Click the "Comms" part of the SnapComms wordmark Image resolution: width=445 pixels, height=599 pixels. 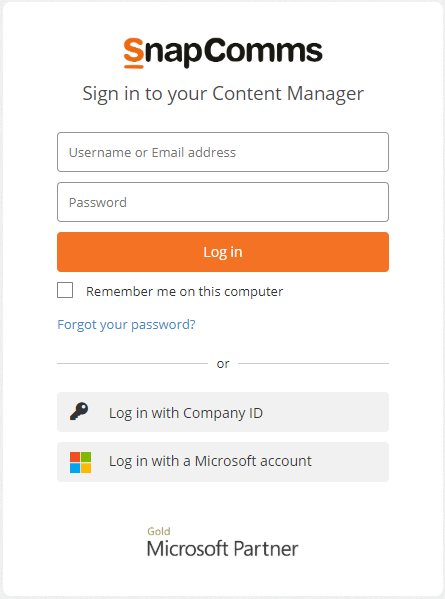[264, 51]
